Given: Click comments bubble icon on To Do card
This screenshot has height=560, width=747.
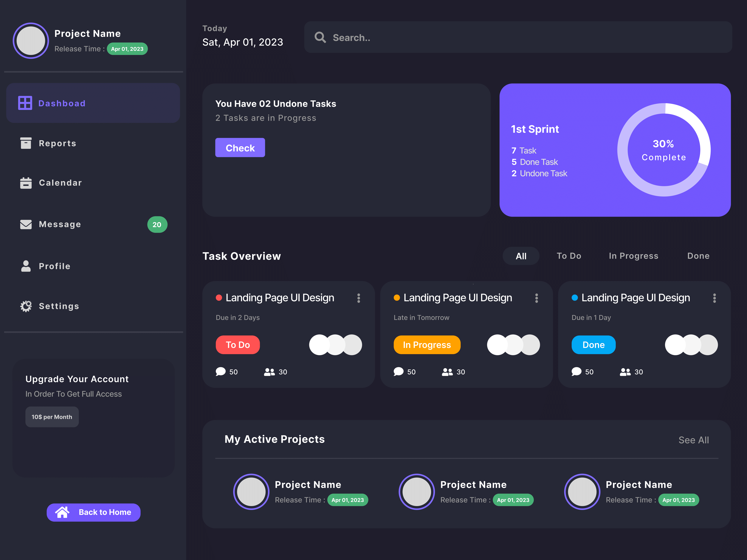Looking at the screenshot, I should 221,372.
